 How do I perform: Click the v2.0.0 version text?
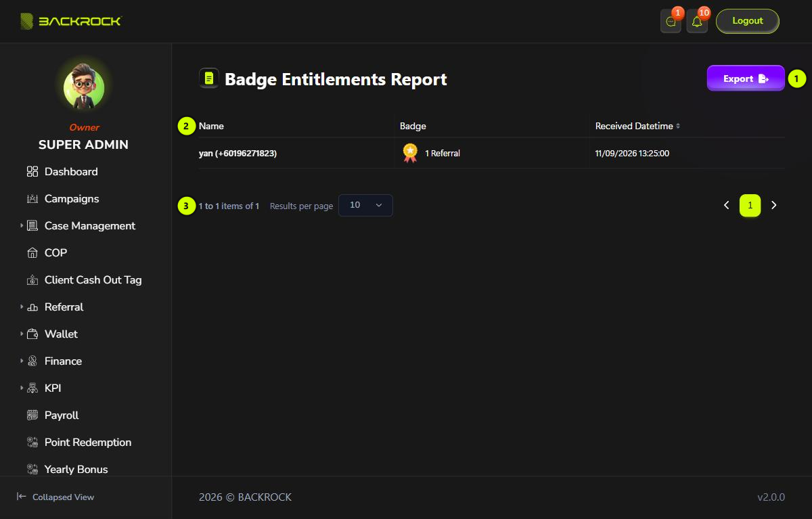771,497
